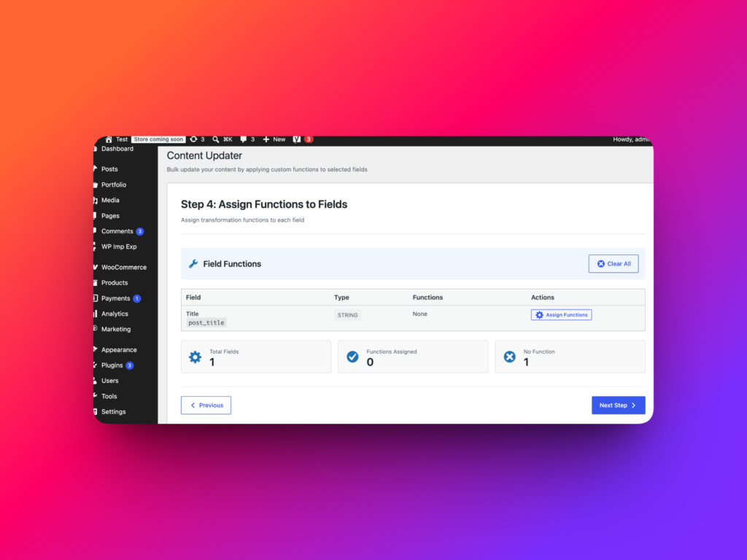Click the None functions cell value

pos(419,314)
